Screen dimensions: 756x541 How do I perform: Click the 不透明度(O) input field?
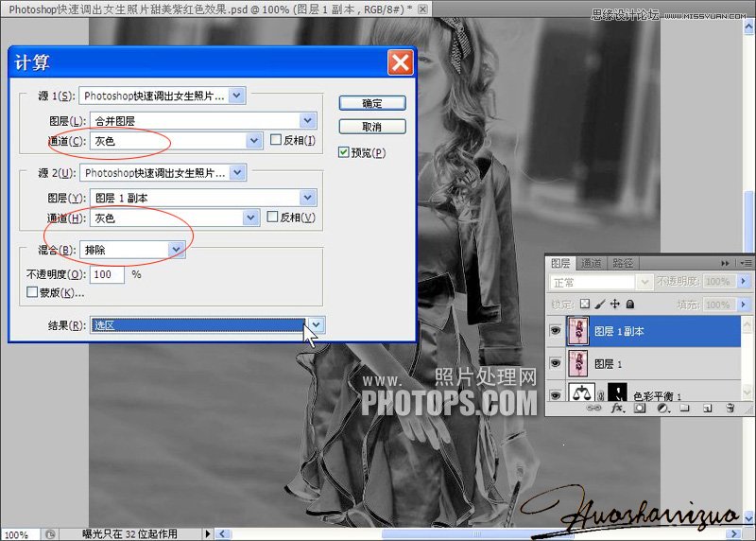(107, 274)
